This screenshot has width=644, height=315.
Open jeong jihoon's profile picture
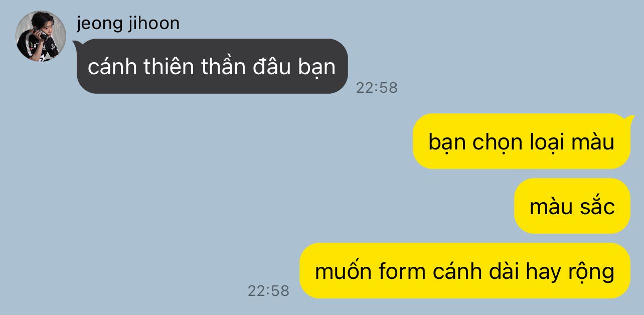pyautogui.click(x=41, y=36)
